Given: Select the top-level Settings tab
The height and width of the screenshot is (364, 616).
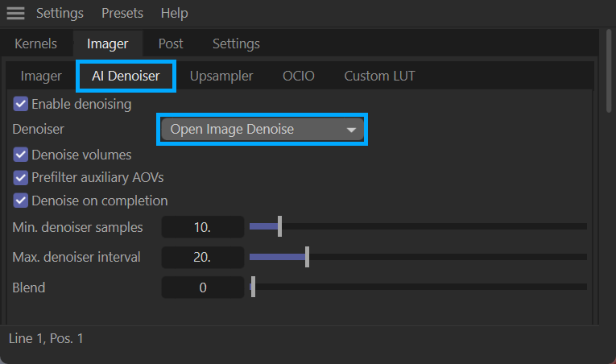Looking at the screenshot, I should click(236, 43).
